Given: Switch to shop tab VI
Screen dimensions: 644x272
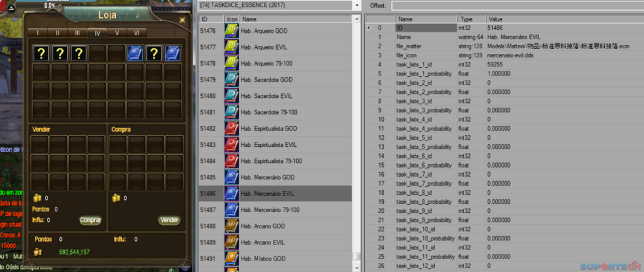Looking at the screenshot, I should [x=137, y=32].
